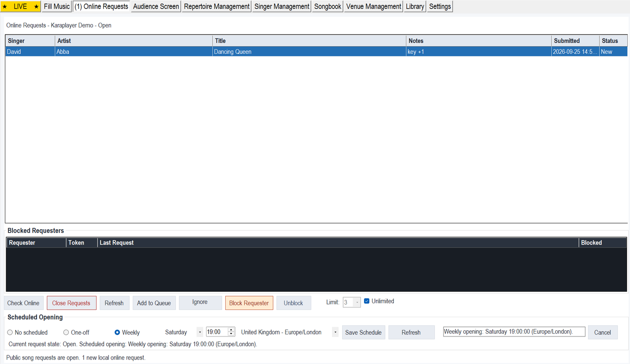Switch to Singer Management tab
The width and height of the screenshot is (630, 364).
pyautogui.click(x=282, y=7)
